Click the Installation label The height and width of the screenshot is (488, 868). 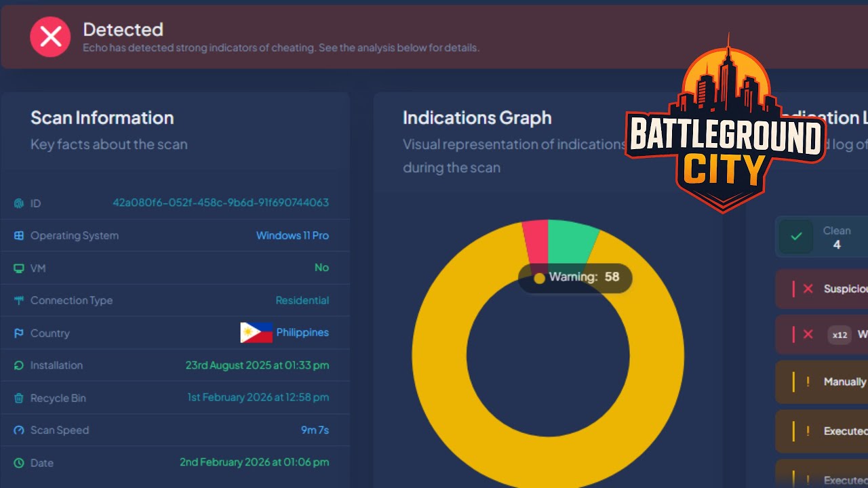click(x=57, y=365)
